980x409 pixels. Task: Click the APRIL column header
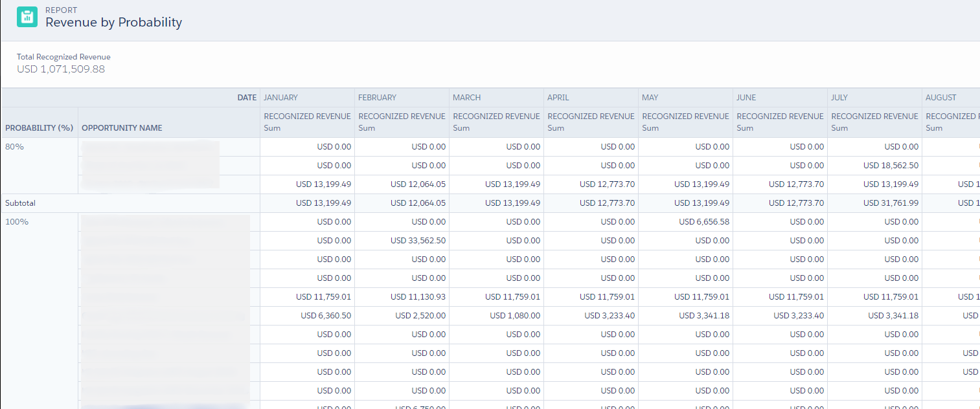[558, 98]
